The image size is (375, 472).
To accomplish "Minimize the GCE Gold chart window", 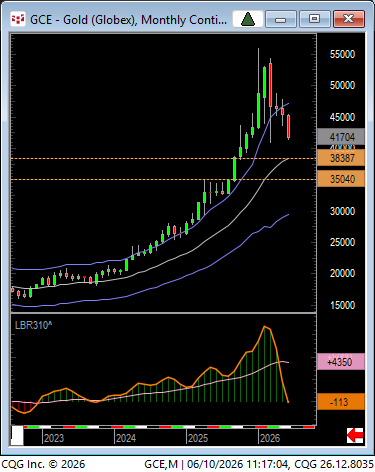I will pos(281,19).
